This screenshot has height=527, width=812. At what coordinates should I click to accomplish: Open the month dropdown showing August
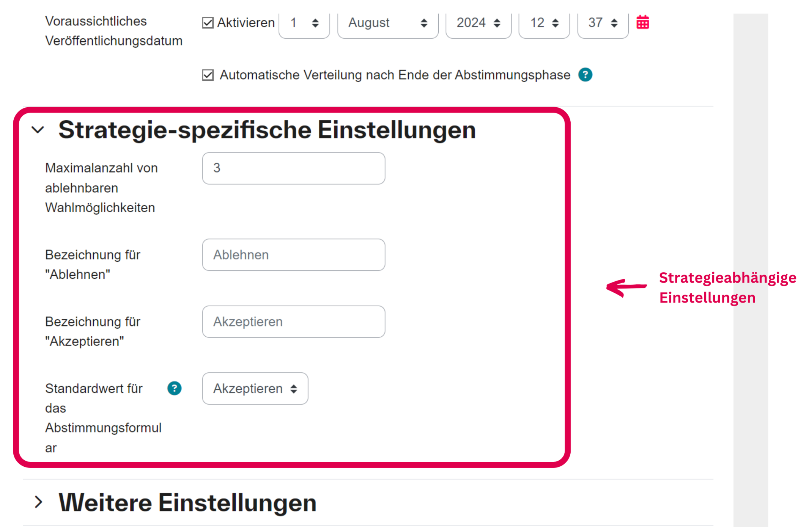tap(387, 24)
